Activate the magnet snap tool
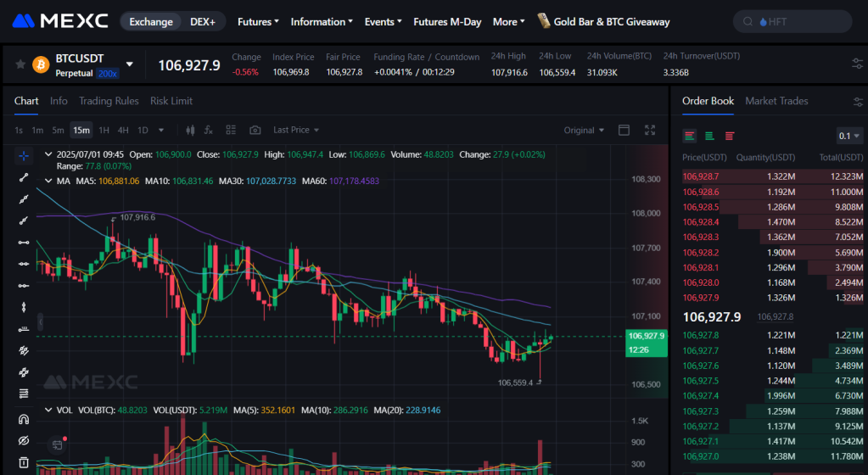The height and width of the screenshot is (475, 868). click(x=24, y=418)
